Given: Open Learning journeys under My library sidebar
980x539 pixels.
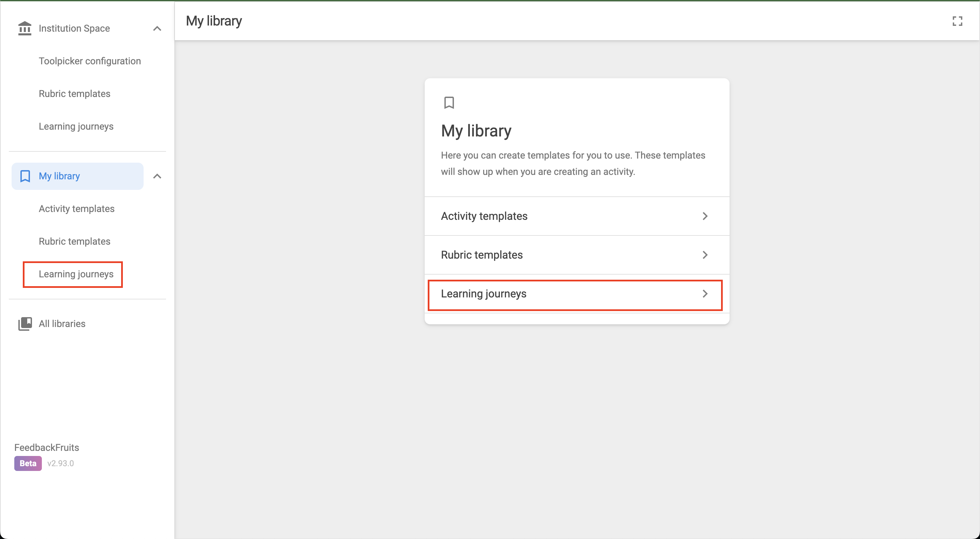Looking at the screenshot, I should 76,274.
